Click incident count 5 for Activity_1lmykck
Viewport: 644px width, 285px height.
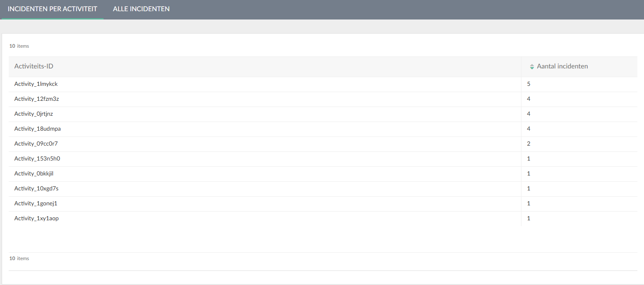click(x=529, y=84)
